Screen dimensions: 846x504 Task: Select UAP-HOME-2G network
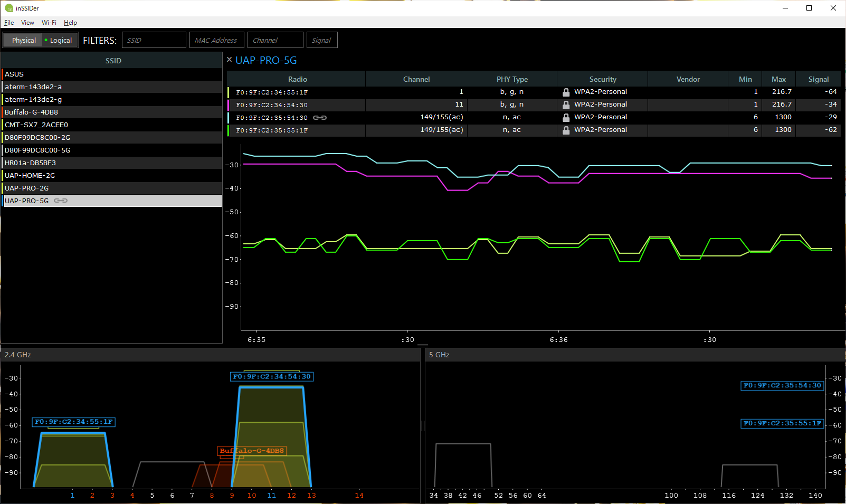point(111,176)
